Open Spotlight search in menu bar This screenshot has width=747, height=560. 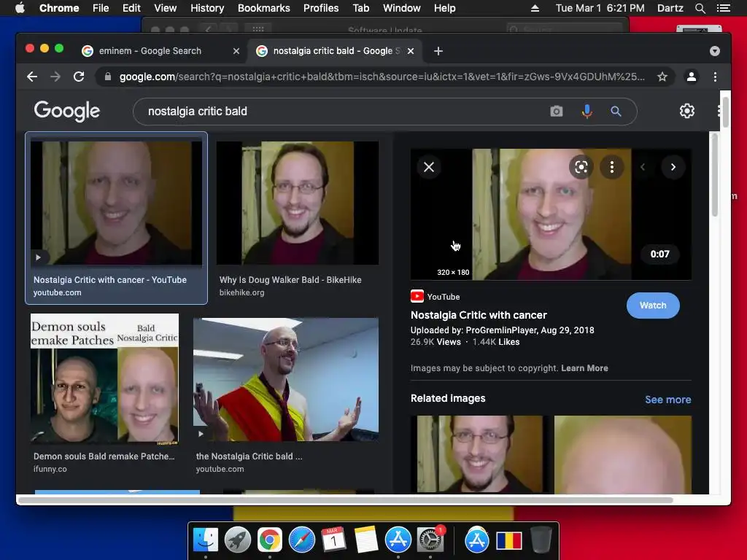700,8
